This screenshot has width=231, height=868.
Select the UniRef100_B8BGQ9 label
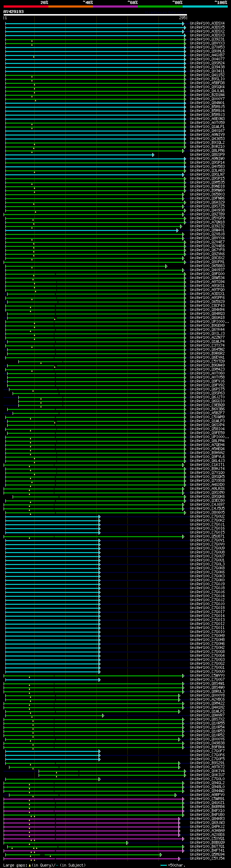tap(207, 843)
